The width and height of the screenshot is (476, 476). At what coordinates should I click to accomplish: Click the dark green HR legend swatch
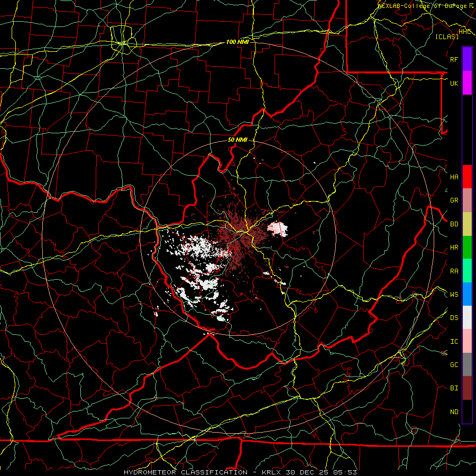tap(467, 248)
